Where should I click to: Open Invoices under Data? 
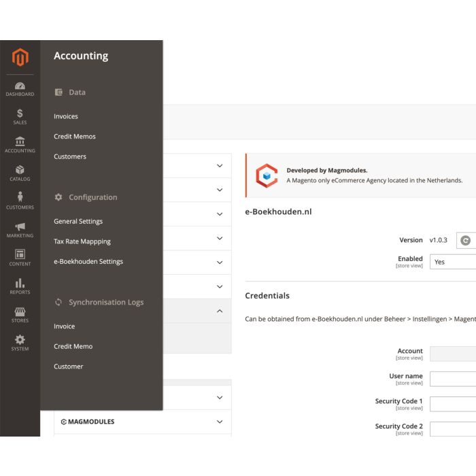pyautogui.click(x=66, y=116)
